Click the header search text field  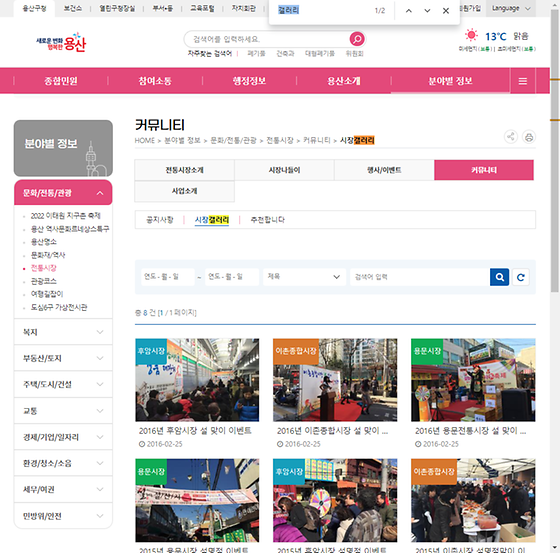point(268,39)
